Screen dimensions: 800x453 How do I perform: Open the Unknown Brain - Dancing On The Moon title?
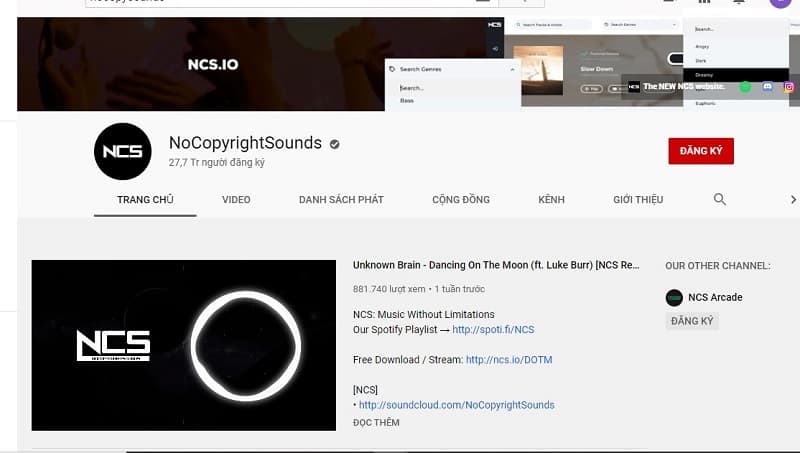coord(496,265)
